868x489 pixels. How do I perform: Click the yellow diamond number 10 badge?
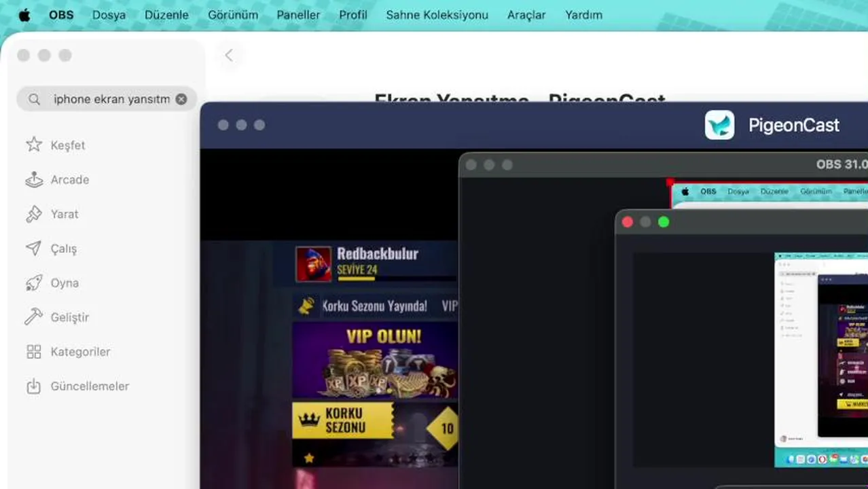(x=445, y=429)
